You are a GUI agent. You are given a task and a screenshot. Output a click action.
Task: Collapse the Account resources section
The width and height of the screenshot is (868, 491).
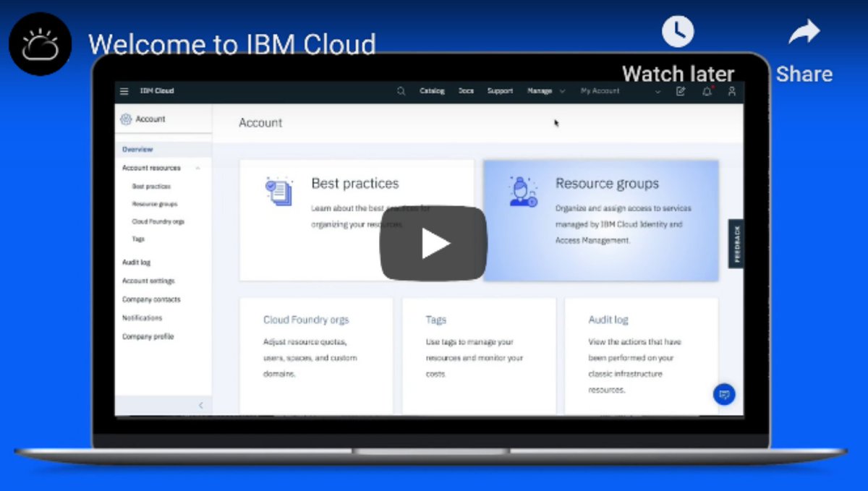point(198,168)
